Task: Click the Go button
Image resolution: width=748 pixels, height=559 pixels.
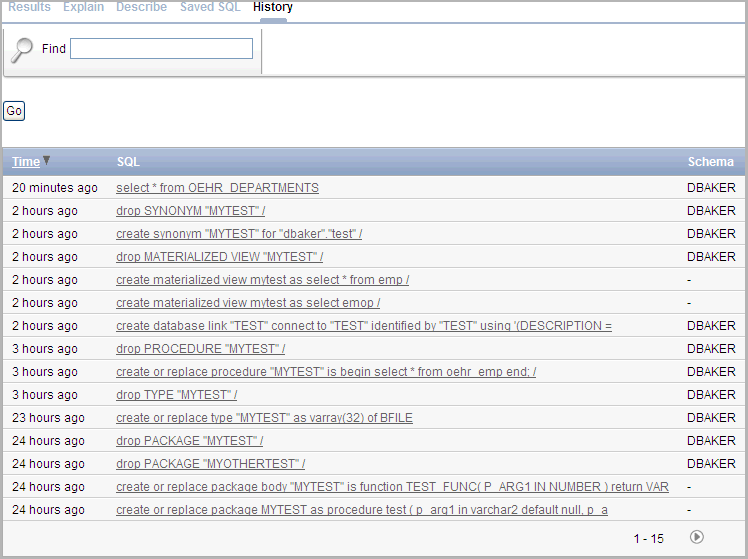Action: pos(14,111)
